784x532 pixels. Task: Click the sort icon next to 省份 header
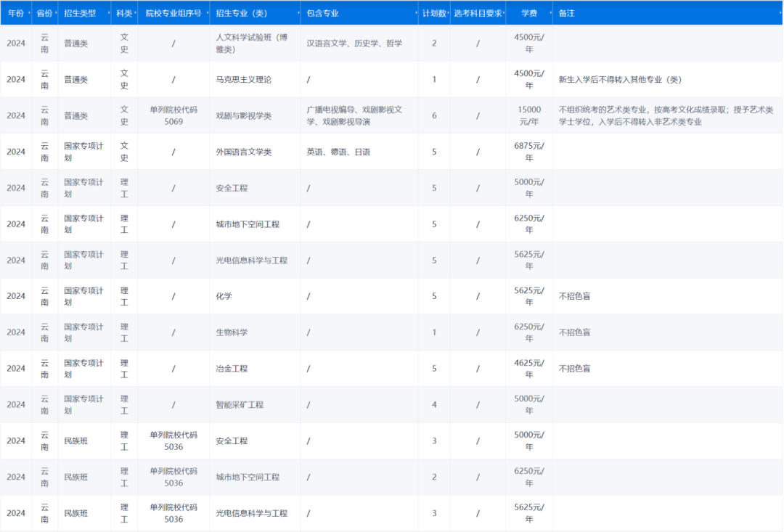click(x=56, y=13)
